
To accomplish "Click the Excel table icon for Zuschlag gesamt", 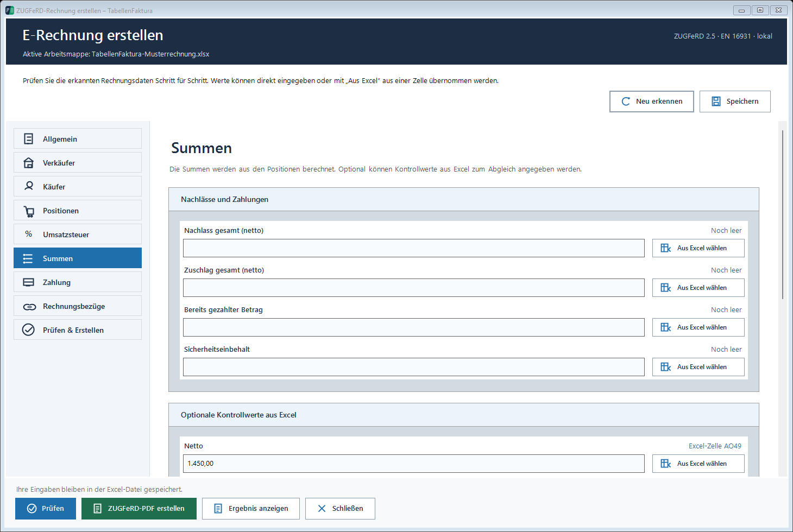I will [665, 288].
